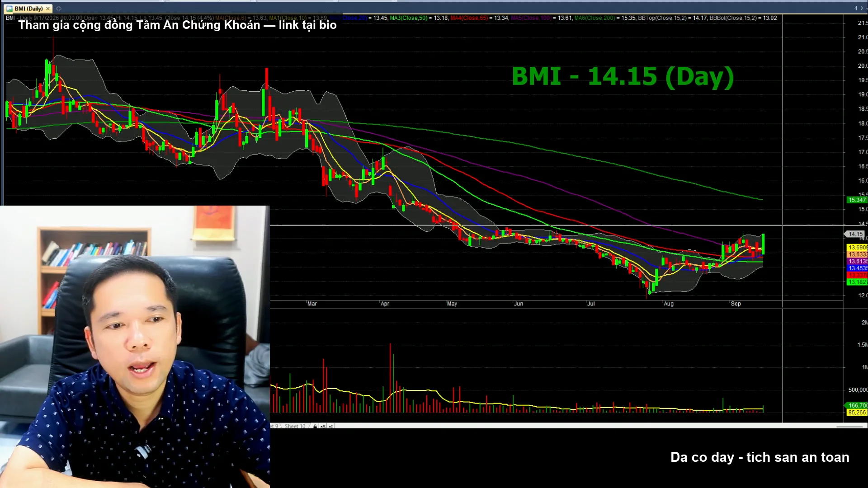Image resolution: width=868 pixels, height=488 pixels.
Task: Click the BMI chart tab icon
Action: [x=9, y=9]
